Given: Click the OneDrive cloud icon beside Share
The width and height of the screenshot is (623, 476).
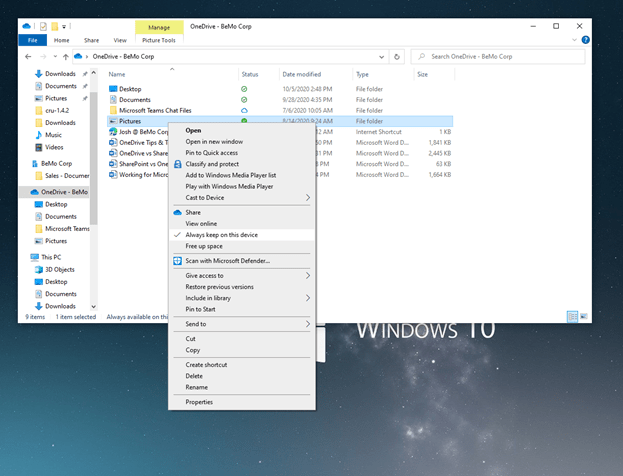Looking at the screenshot, I should 178,212.
